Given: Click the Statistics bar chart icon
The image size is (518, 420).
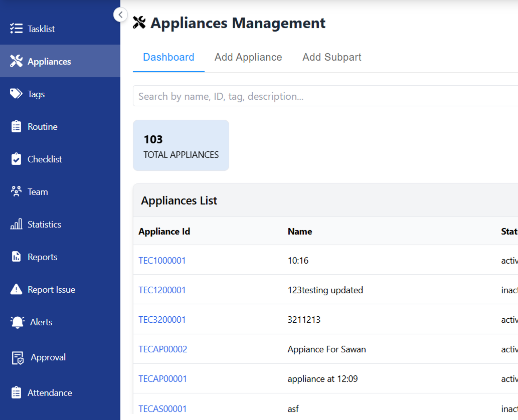Looking at the screenshot, I should [16, 224].
